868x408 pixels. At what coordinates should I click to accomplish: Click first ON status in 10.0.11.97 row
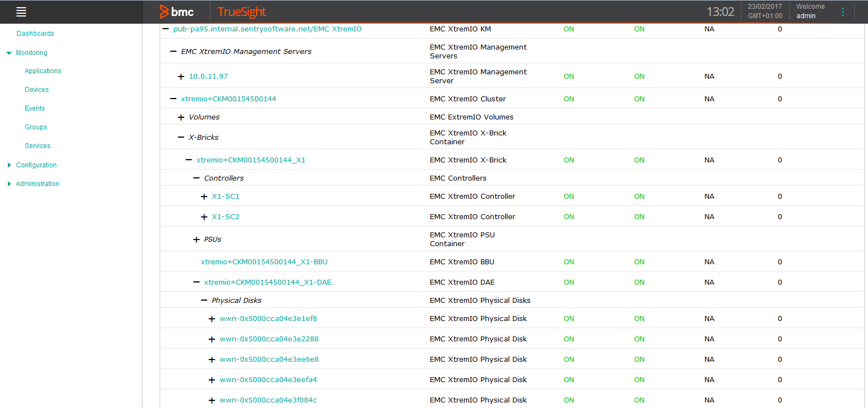569,77
